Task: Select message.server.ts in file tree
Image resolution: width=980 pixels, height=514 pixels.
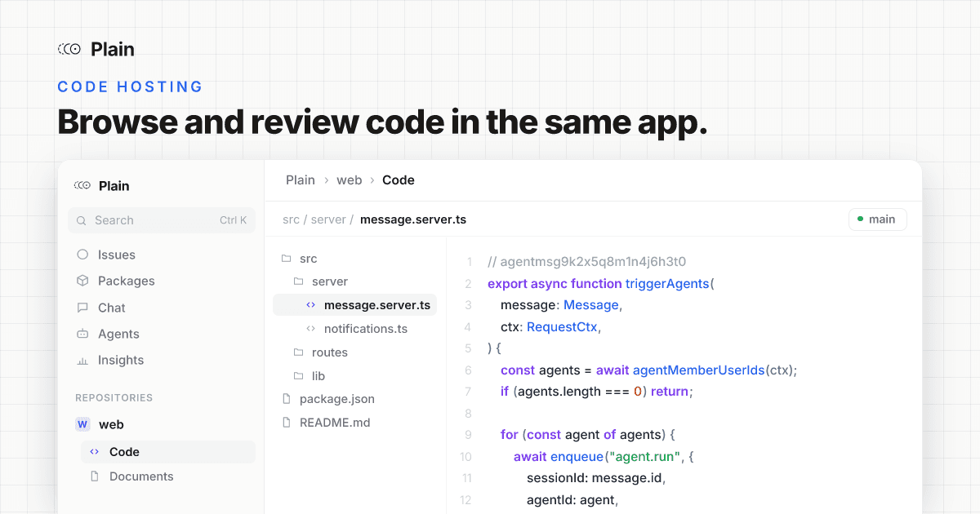Action: coord(355,305)
